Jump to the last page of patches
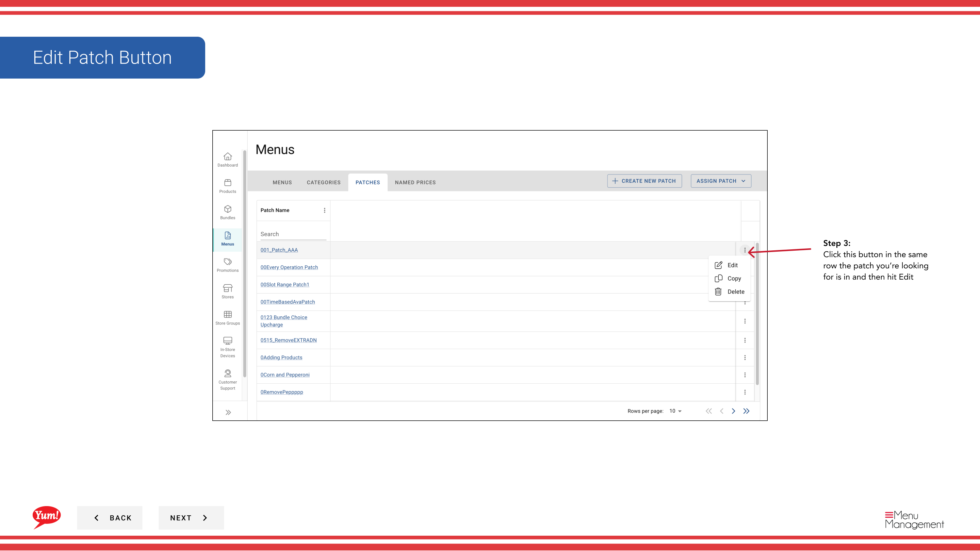 click(x=747, y=411)
